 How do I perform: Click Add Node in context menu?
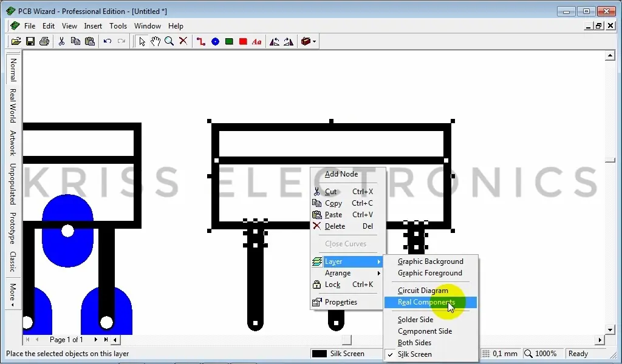click(x=347, y=174)
